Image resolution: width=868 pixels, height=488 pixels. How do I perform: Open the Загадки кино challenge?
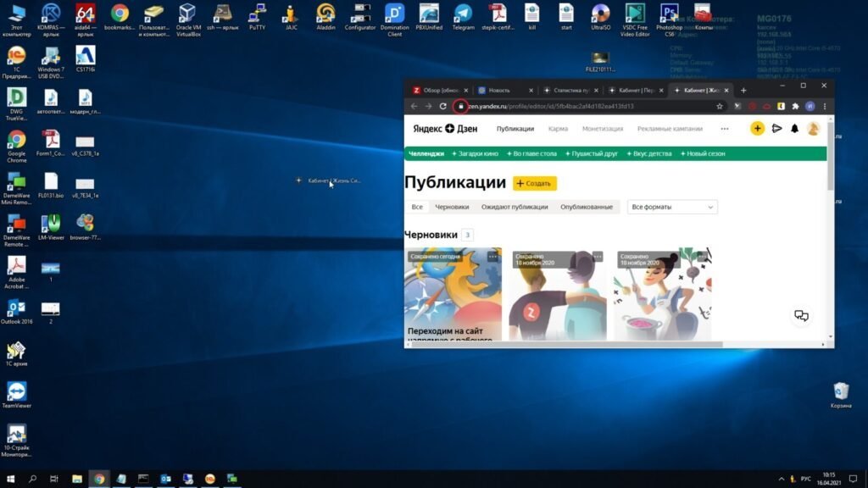click(x=475, y=154)
